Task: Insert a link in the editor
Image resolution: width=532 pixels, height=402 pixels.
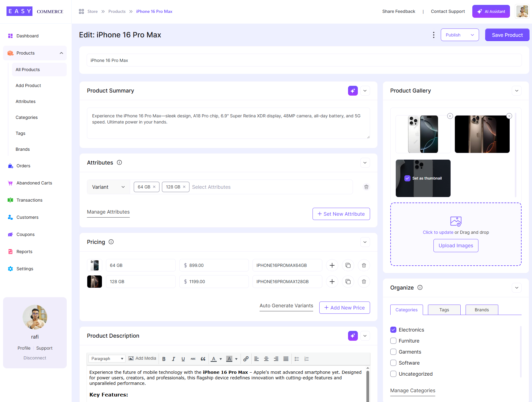Action: [246, 359]
